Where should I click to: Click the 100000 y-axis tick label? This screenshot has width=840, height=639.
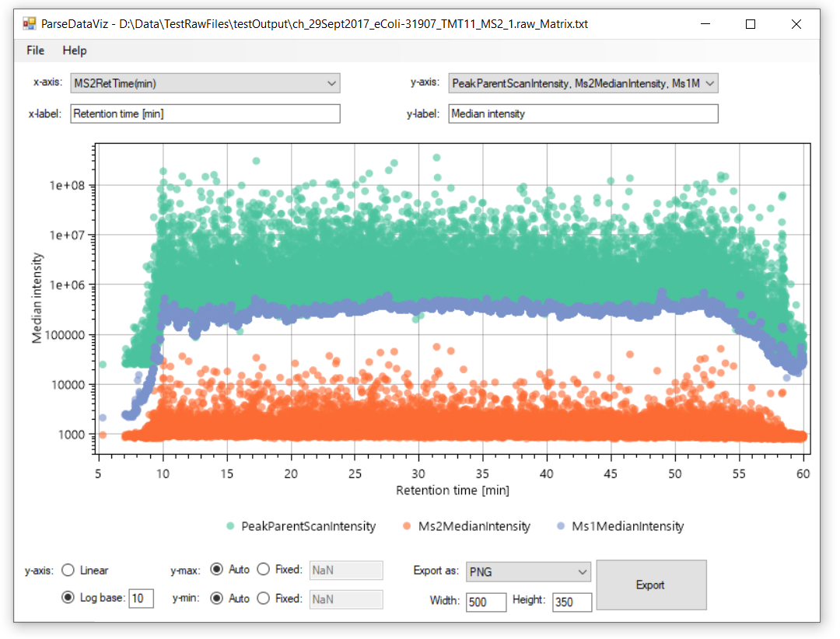coord(65,335)
